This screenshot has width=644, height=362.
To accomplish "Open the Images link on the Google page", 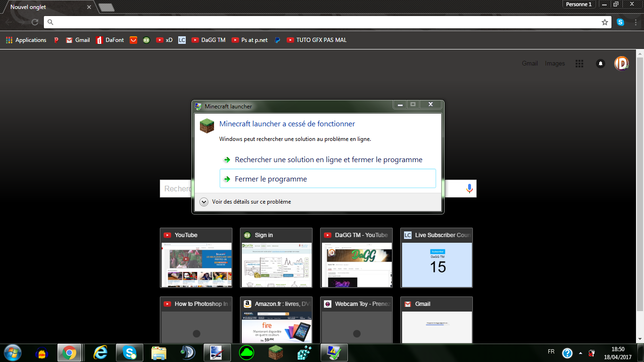I will point(555,63).
